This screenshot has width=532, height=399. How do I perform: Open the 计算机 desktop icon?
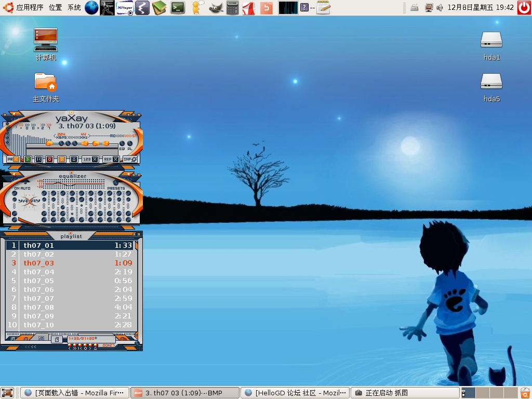pyautogui.click(x=46, y=45)
